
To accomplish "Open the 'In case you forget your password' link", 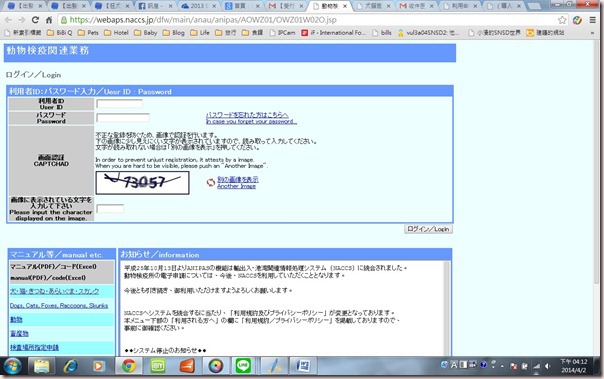I will click(252, 121).
